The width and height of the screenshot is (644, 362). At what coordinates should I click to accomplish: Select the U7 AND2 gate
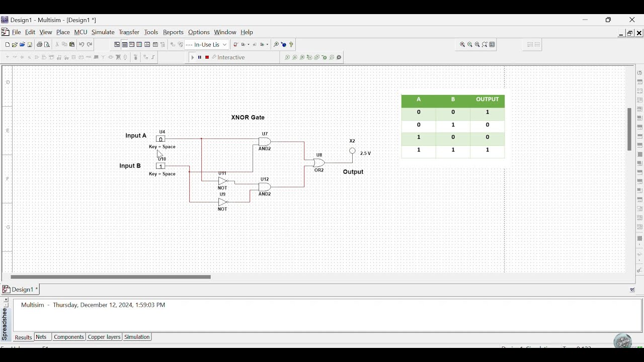[265, 142]
